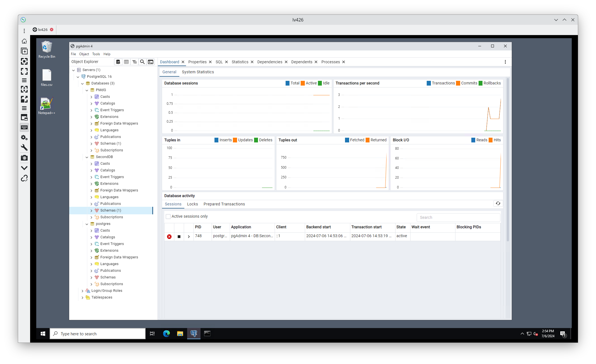Click the View Data table icon
This screenshot has width=596, height=364.
click(x=126, y=62)
